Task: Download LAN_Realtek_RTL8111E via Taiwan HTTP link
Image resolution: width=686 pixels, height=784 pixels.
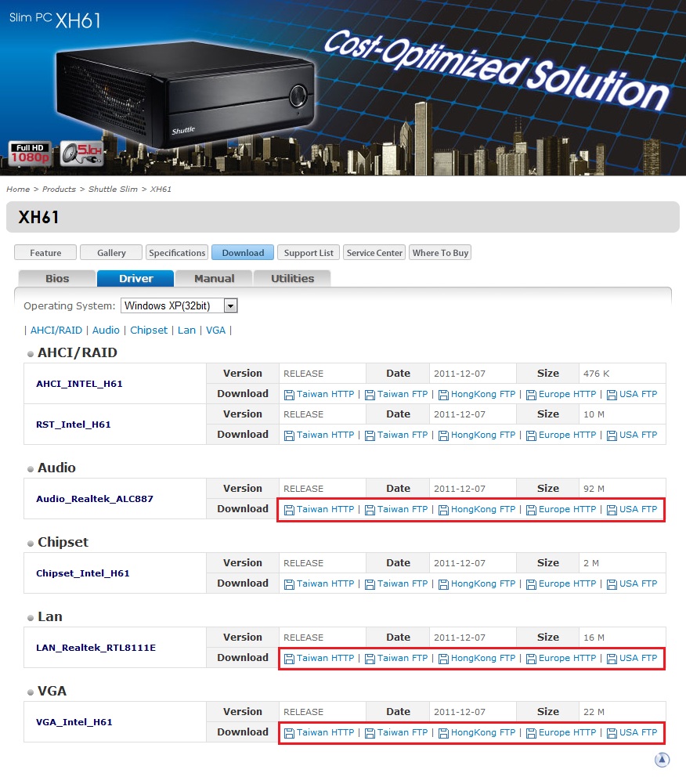Action: 326,658
